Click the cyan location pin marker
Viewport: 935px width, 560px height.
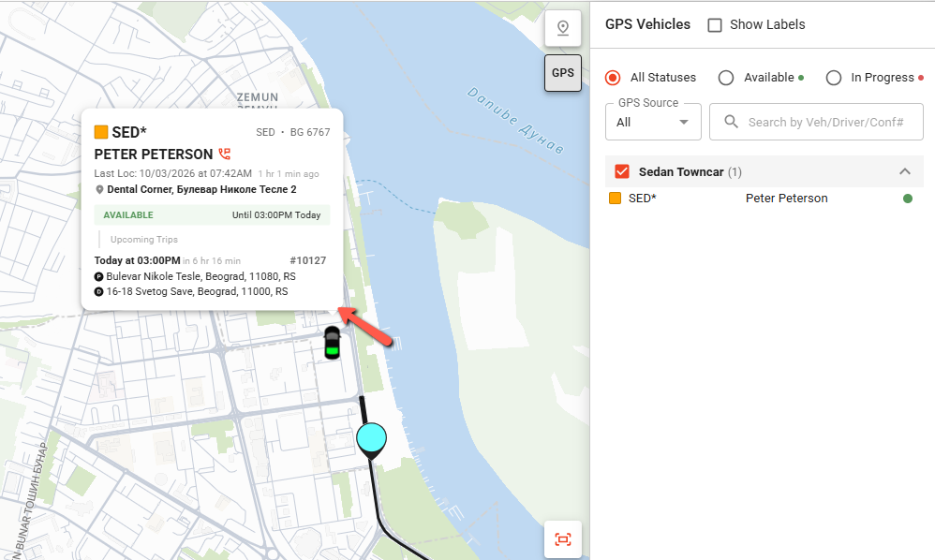point(372,440)
